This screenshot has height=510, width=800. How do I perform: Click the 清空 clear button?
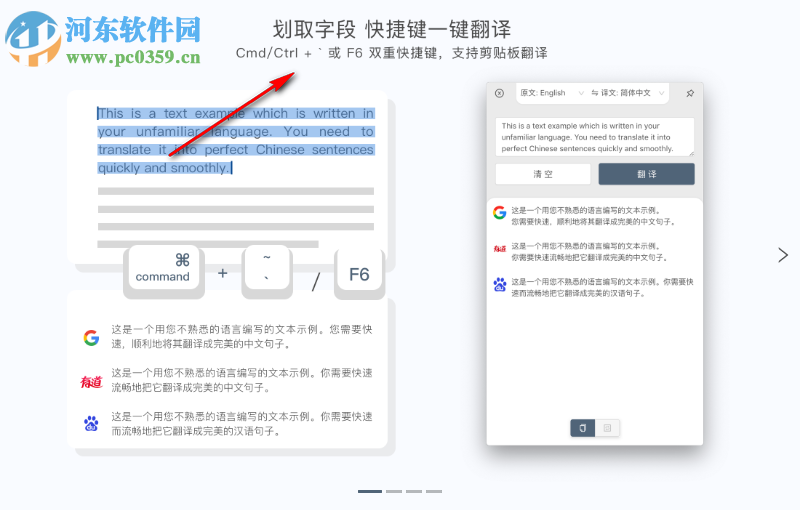543,174
